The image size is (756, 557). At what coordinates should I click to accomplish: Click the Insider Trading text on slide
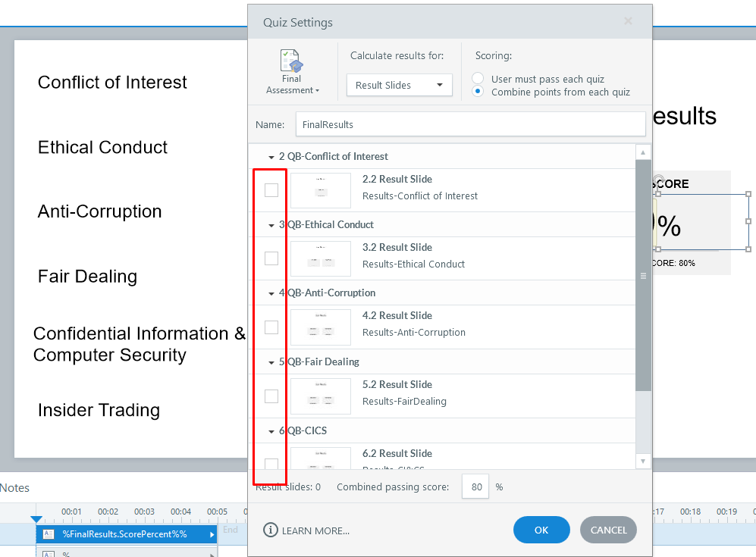(x=99, y=410)
